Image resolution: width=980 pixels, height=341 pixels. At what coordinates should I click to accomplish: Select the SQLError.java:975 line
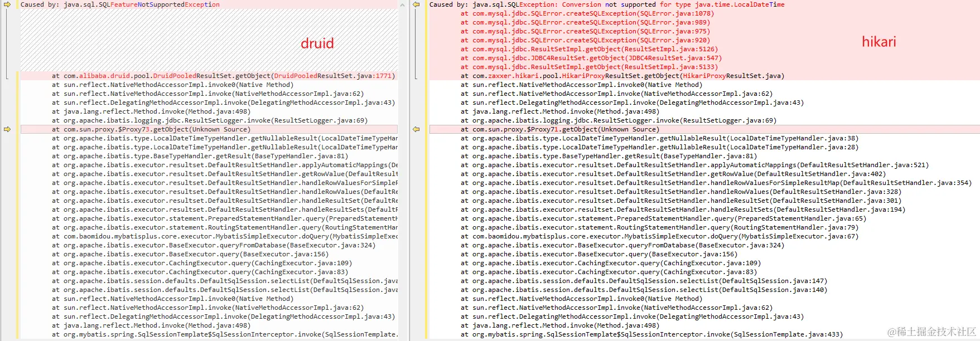pyautogui.click(x=585, y=31)
